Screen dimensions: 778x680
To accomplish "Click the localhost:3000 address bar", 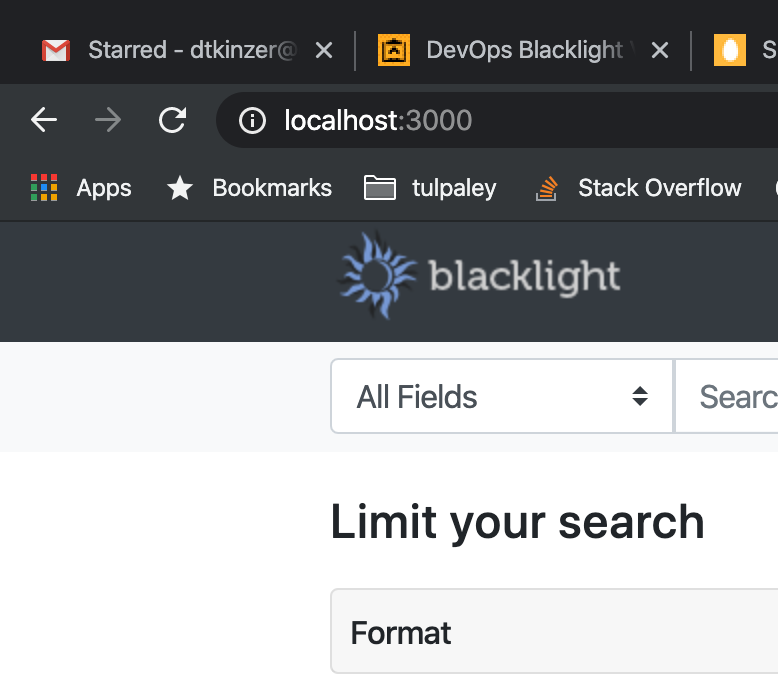I will tap(497, 120).
